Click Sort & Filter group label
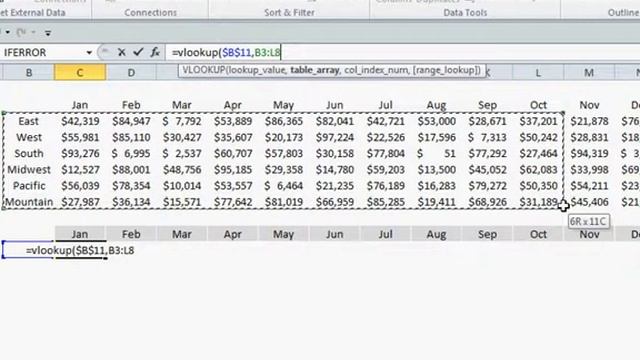Image resolution: width=640 pixels, height=360 pixels. (x=289, y=13)
